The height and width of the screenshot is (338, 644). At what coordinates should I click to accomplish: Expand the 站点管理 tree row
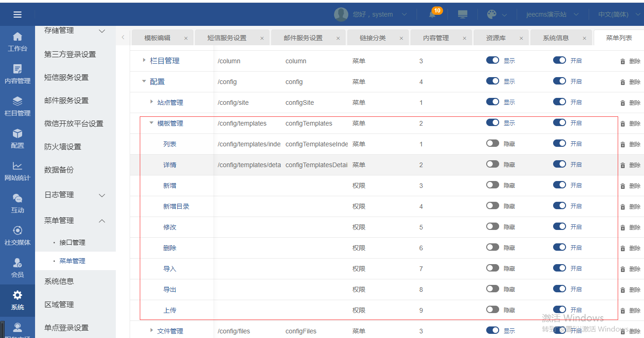(x=152, y=102)
